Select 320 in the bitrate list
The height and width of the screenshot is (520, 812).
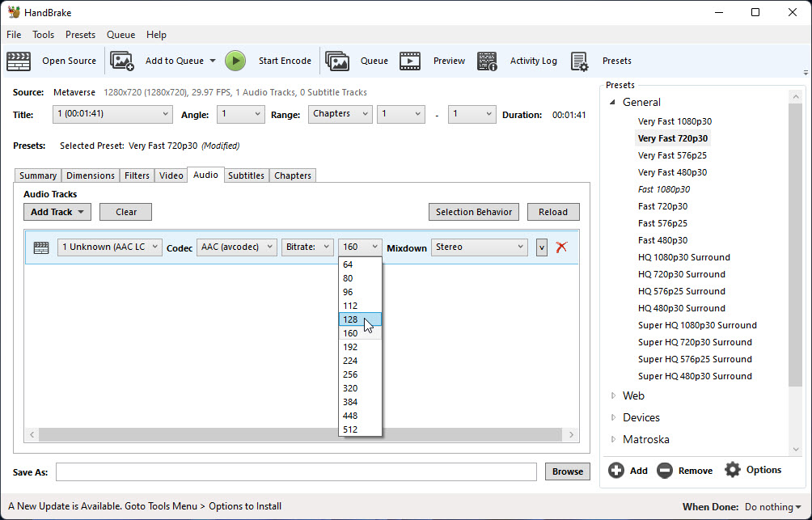(360, 388)
